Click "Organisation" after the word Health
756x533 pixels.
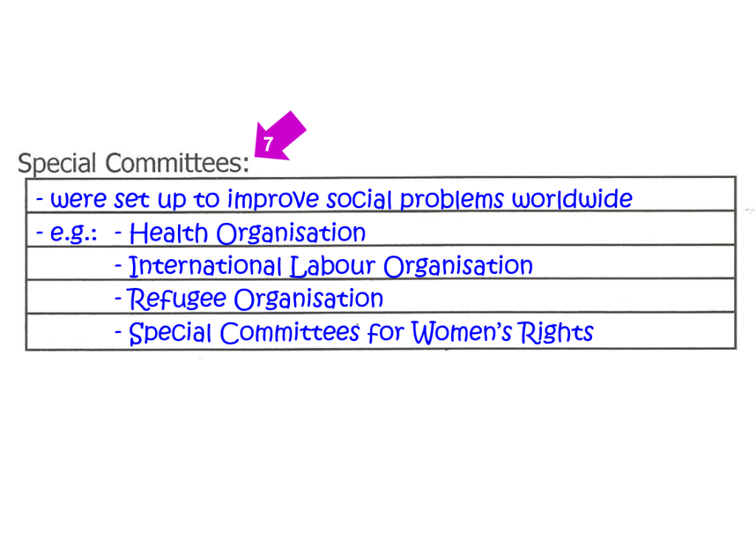pyautogui.click(x=291, y=234)
